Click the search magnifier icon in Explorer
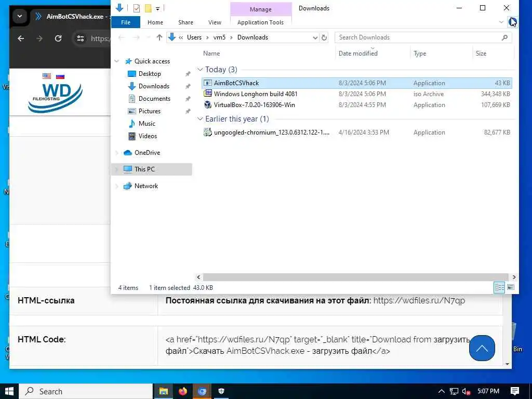 (x=504, y=37)
